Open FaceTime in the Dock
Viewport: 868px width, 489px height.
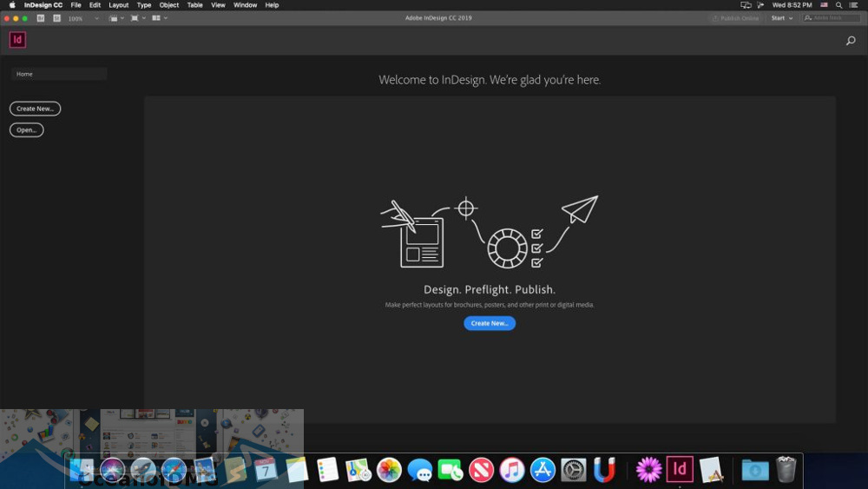[x=450, y=471]
